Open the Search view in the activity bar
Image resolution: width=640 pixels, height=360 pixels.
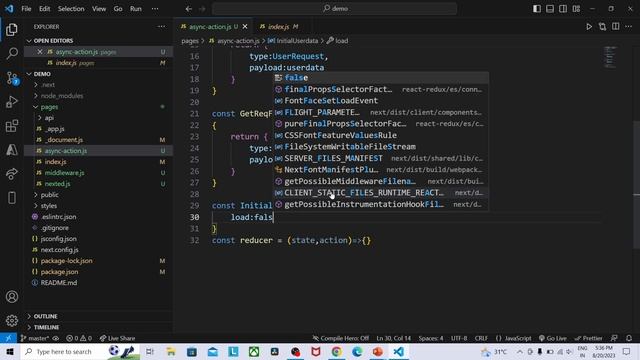click(x=12, y=53)
